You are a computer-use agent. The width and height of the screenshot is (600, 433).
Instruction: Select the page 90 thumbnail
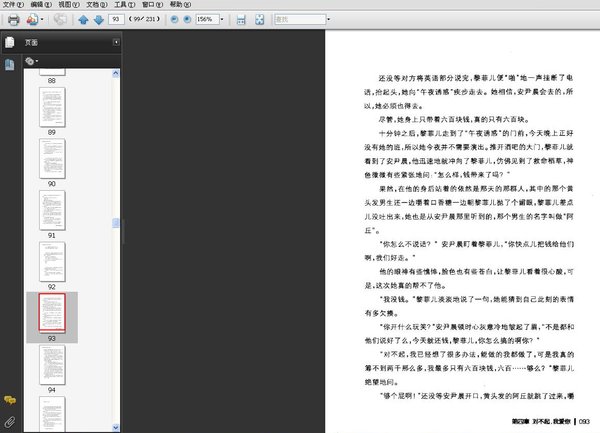click(x=51, y=159)
